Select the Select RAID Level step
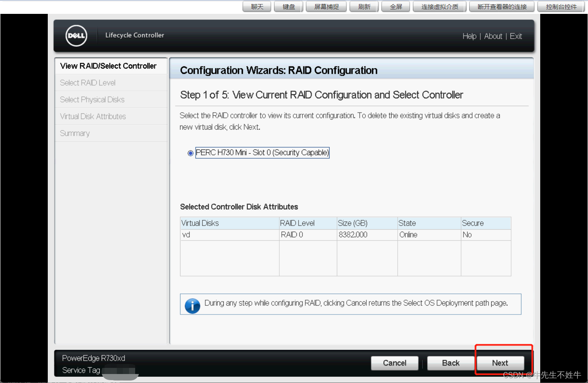 pyautogui.click(x=111, y=83)
